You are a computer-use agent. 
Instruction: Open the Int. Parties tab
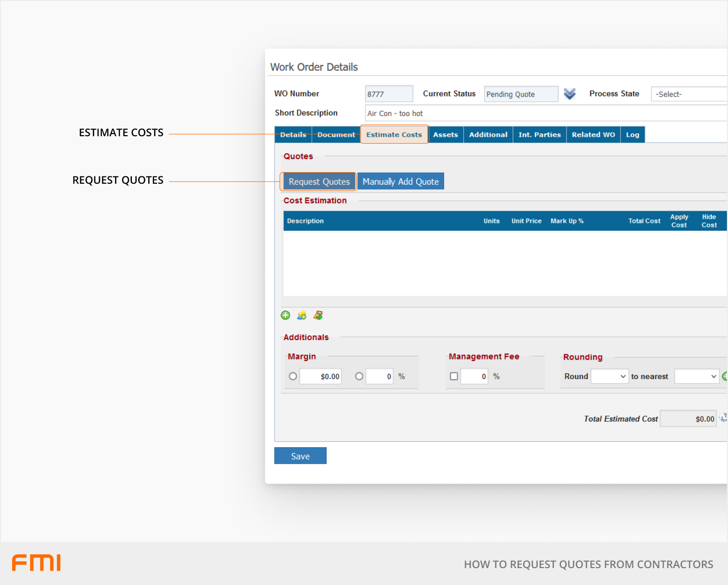pos(539,135)
